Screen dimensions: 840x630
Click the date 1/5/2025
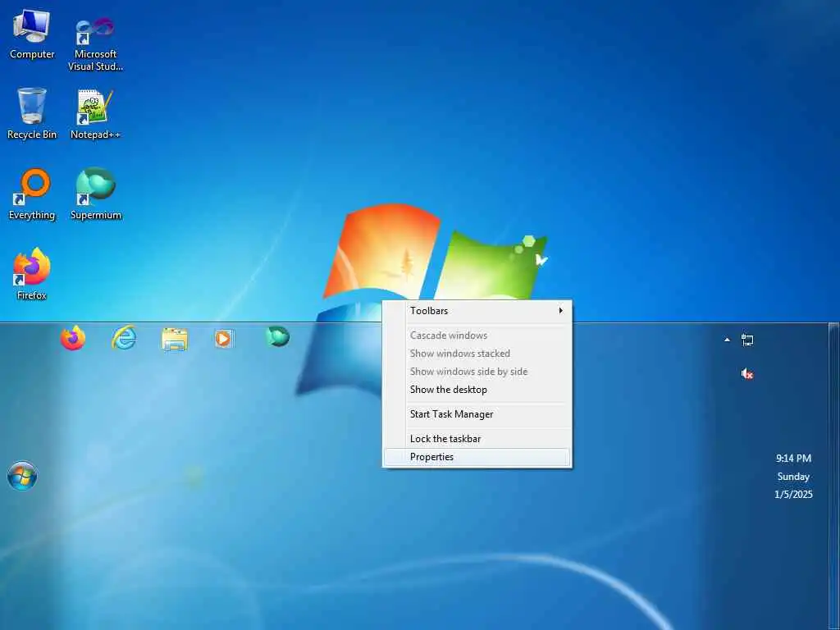(793, 495)
